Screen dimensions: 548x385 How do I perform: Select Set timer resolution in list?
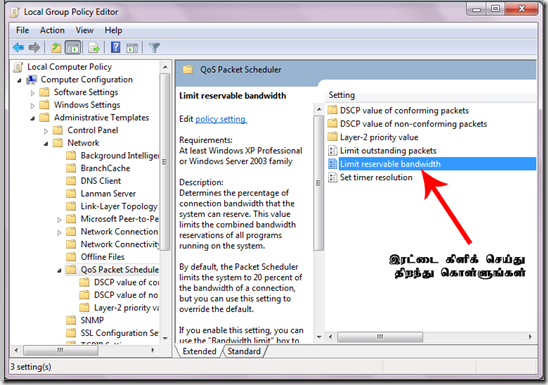[376, 177]
